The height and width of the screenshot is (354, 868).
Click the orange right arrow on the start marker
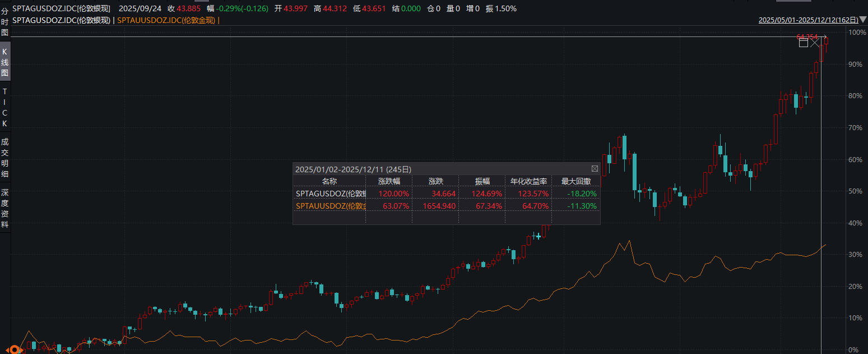tap(22, 350)
